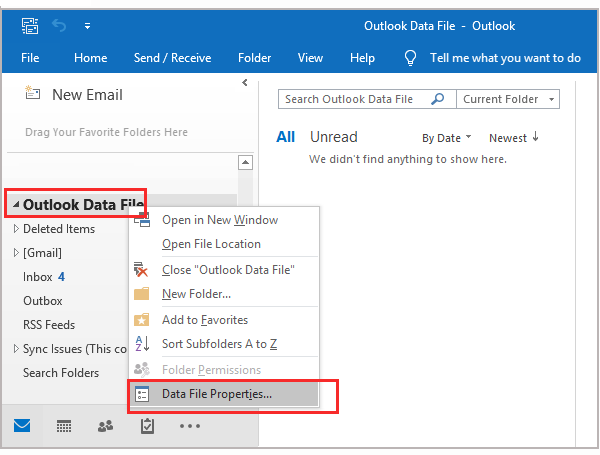Switch to the Folder ribbon tab
The width and height of the screenshot is (600, 455).
pyautogui.click(x=254, y=58)
